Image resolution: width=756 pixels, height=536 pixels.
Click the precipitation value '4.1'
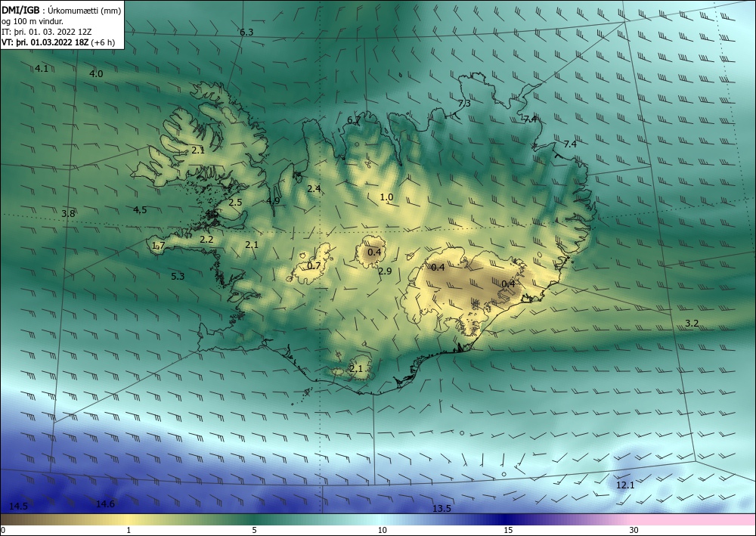[42, 69]
